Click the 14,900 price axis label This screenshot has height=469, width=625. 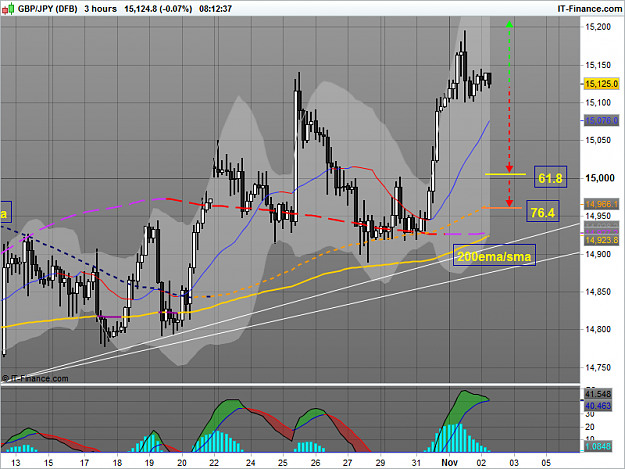[598, 254]
